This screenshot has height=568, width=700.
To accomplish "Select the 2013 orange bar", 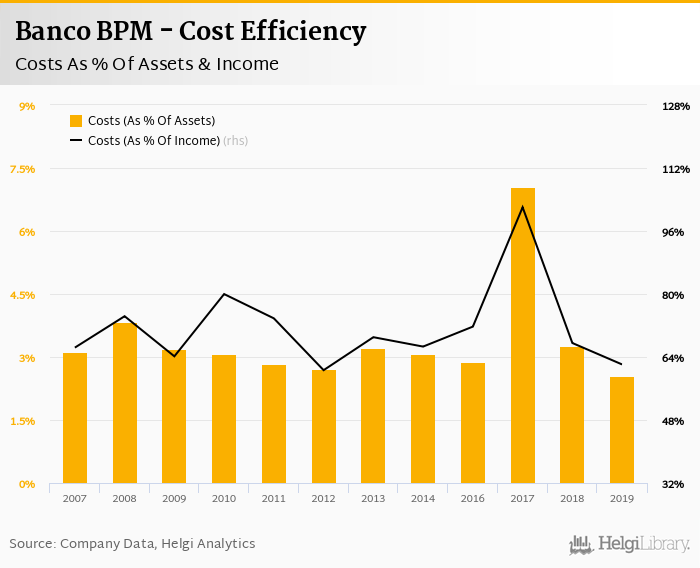I will [373, 416].
